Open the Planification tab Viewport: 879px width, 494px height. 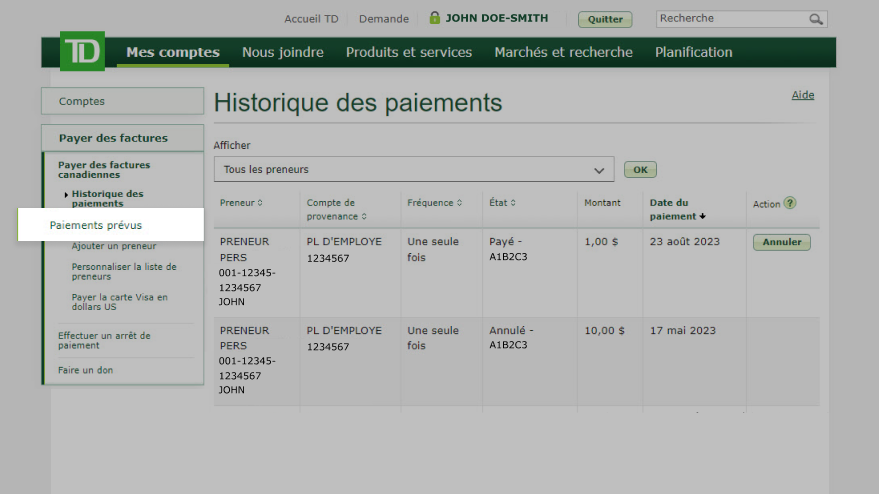tap(693, 52)
